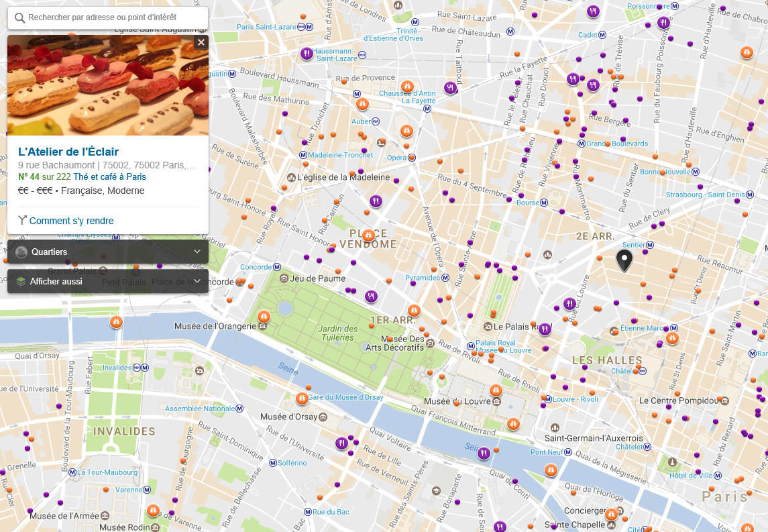Click the 'Solférino' metro station label
Viewport: 768px width, 532px height.
tap(292, 463)
